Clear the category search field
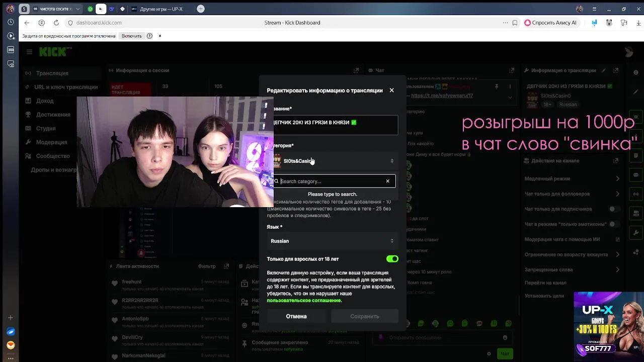644x362 pixels. tap(387, 181)
